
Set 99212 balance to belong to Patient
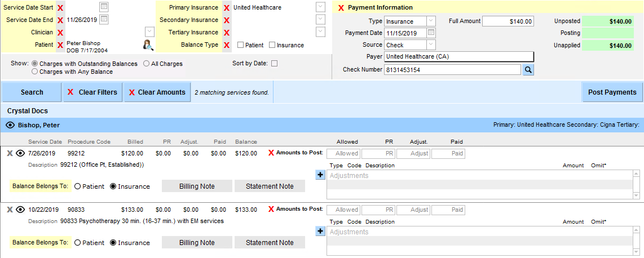pos(78,186)
